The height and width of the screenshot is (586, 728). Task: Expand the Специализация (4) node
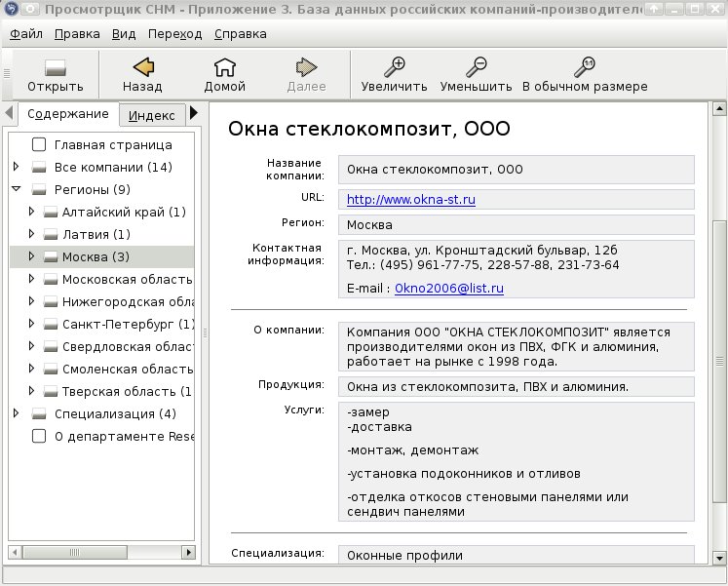tap(17, 412)
